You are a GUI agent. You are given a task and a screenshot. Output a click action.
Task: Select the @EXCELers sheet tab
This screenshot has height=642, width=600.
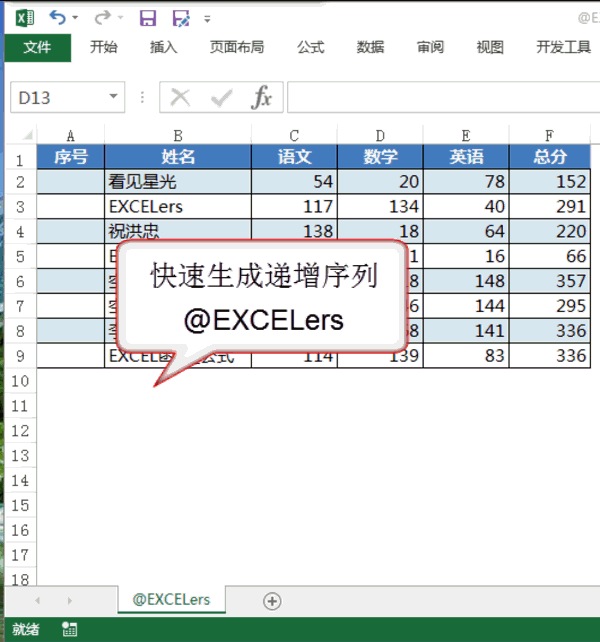point(171,599)
